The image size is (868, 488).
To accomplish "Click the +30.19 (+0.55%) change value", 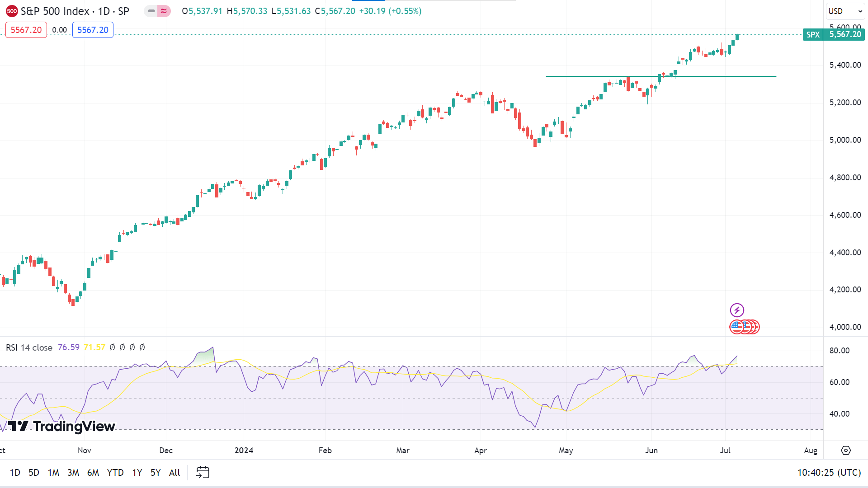I will click(390, 11).
